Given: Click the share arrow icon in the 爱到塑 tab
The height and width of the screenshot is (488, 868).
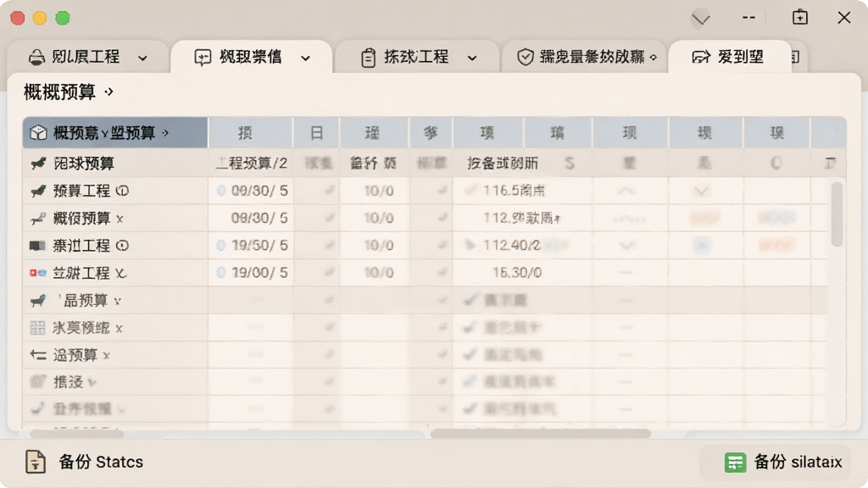Looking at the screenshot, I should click(701, 57).
